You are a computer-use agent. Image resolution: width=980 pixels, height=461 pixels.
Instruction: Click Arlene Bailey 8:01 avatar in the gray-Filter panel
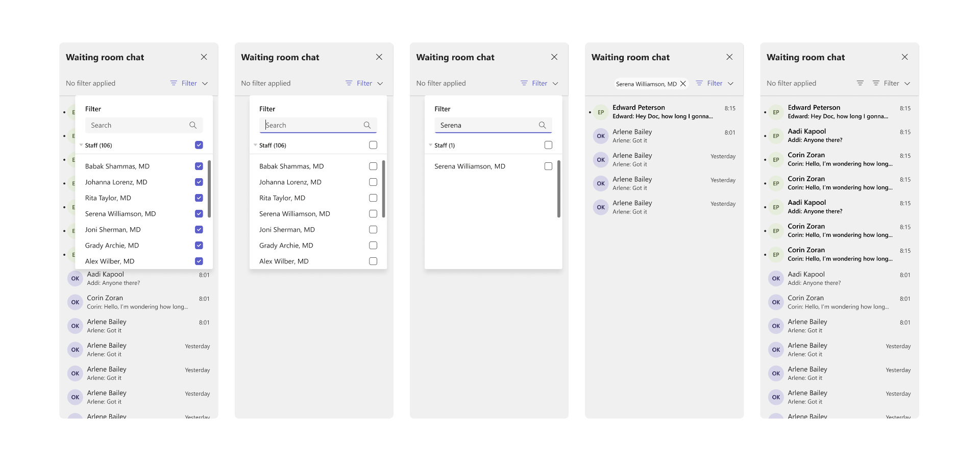pos(776,326)
